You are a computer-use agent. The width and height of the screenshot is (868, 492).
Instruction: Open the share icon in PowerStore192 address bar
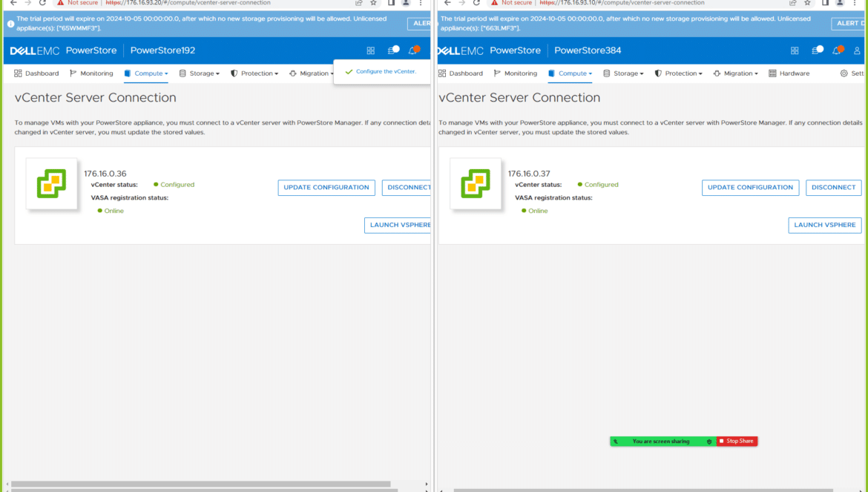pos(359,3)
